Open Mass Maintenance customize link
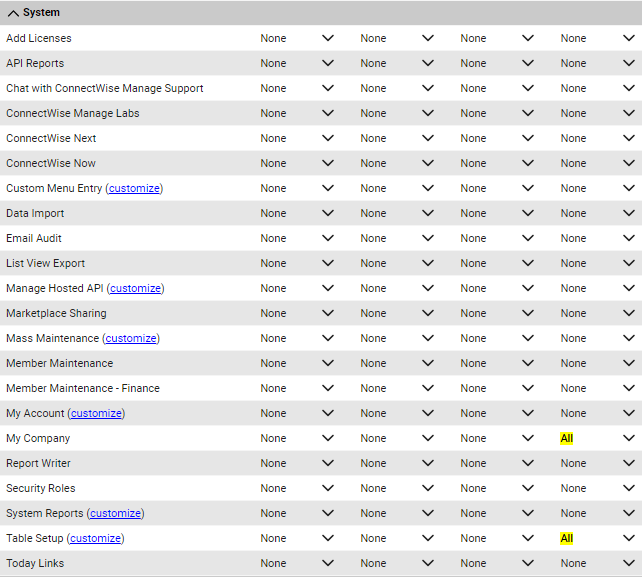The height and width of the screenshot is (577, 642). [131, 338]
